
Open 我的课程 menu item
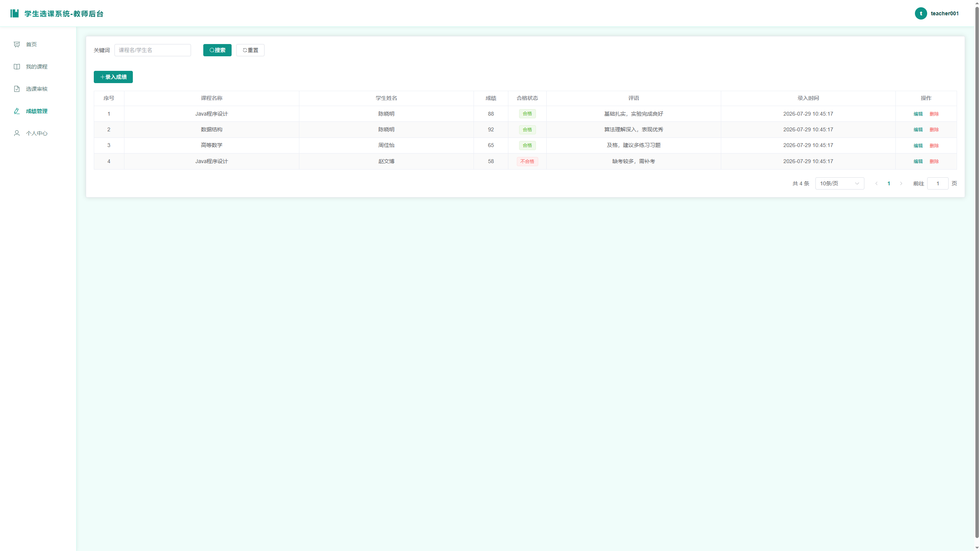click(x=38, y=67)
